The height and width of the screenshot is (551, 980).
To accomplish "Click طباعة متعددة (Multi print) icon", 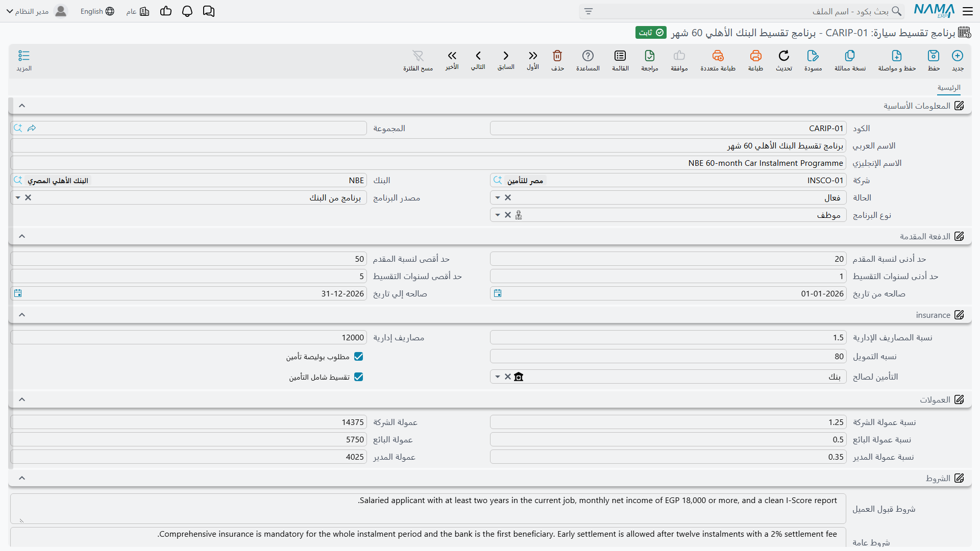I will 718,56.
